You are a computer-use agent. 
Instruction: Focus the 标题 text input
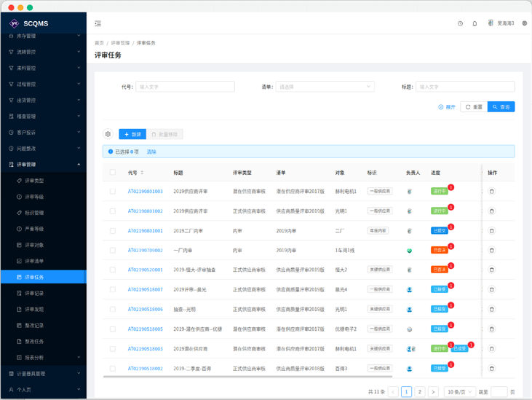pos(465,87)
